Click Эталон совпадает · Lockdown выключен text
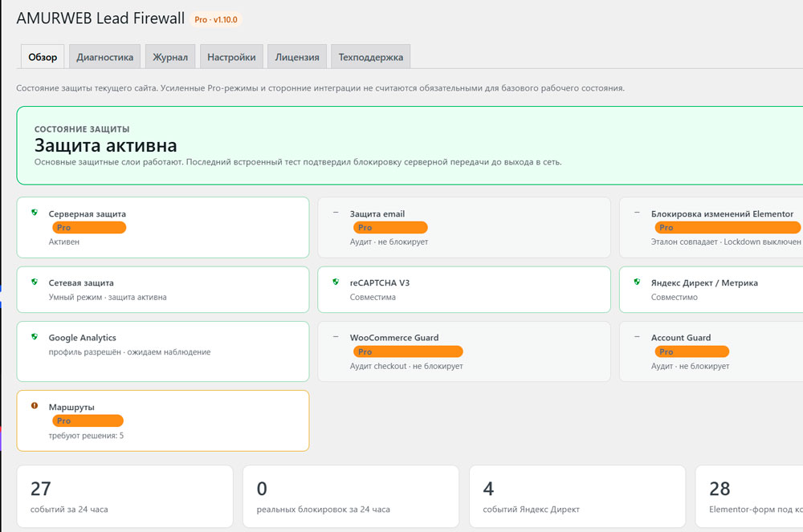Screen dimensions: 803x532 coord(726,242)
